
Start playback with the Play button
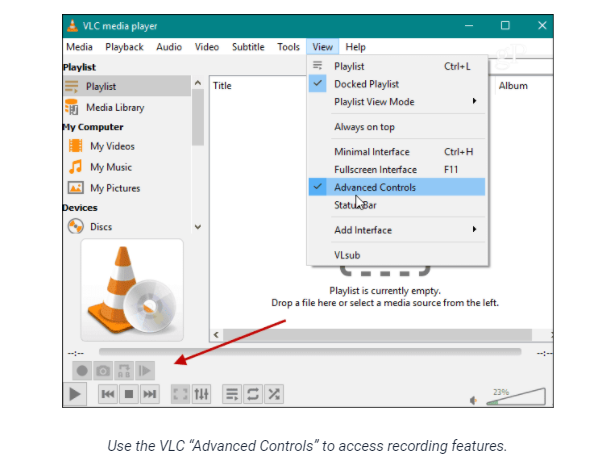tap(75, 394)
